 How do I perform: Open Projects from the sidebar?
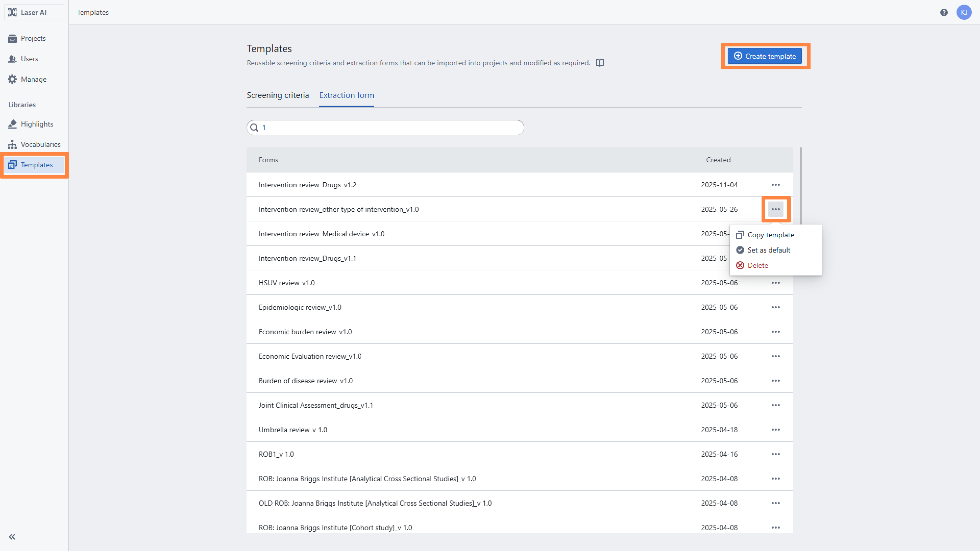(x=33, y=39)
